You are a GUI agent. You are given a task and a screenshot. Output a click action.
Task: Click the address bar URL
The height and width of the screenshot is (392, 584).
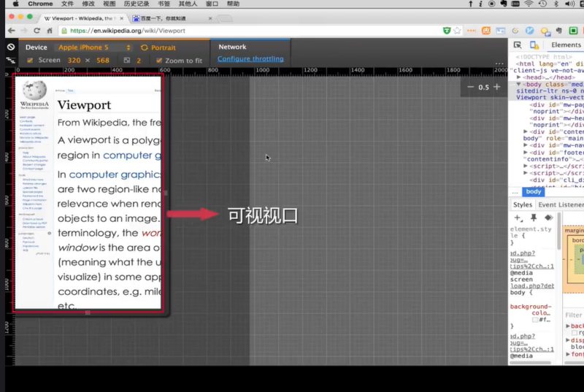click(x=127, y=31)
